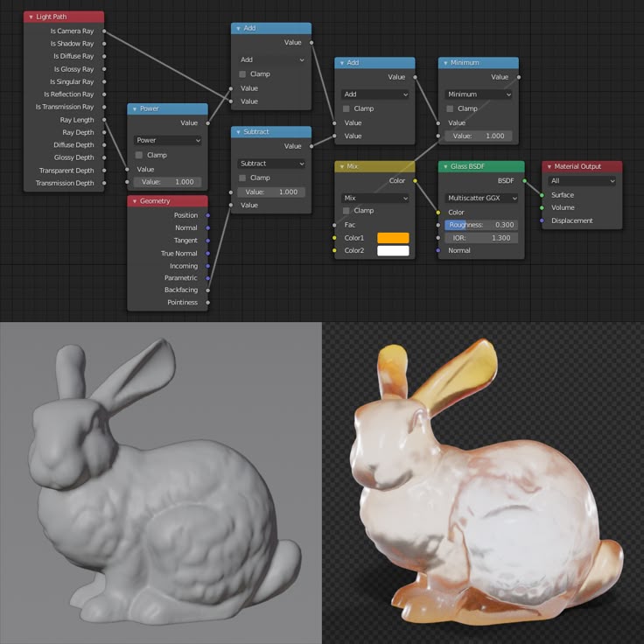Click the gray bunny viewport preview
Screen dimensions: 644x644
[161, 483]
